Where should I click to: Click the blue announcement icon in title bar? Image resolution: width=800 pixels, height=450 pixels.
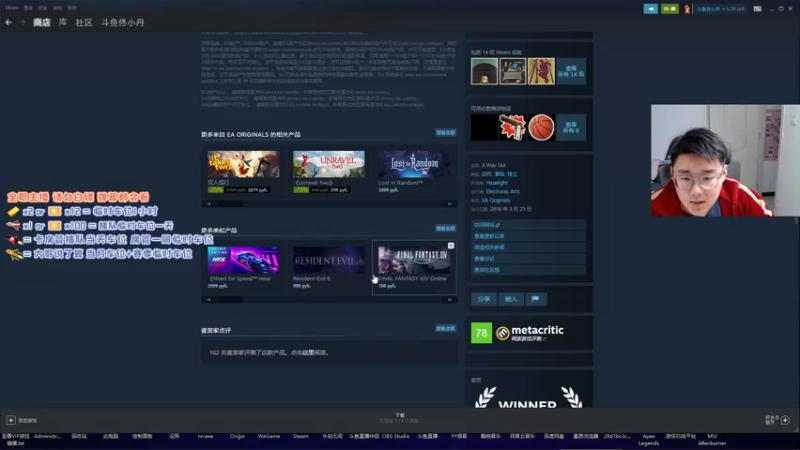[x=651, y=9]
